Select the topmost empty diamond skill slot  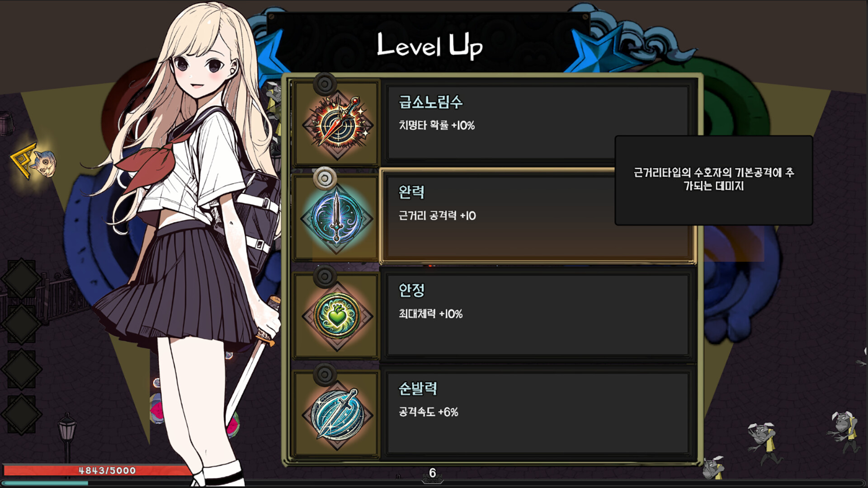pos(21,279)
